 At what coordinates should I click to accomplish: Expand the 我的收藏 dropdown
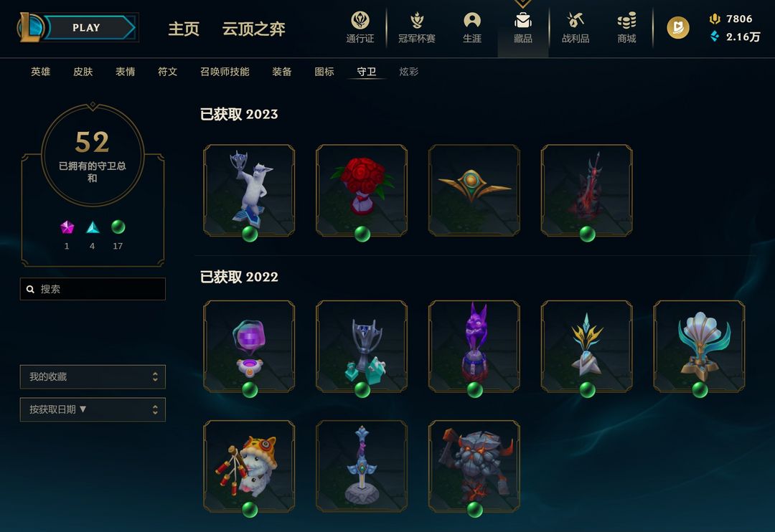pos(93,377)
